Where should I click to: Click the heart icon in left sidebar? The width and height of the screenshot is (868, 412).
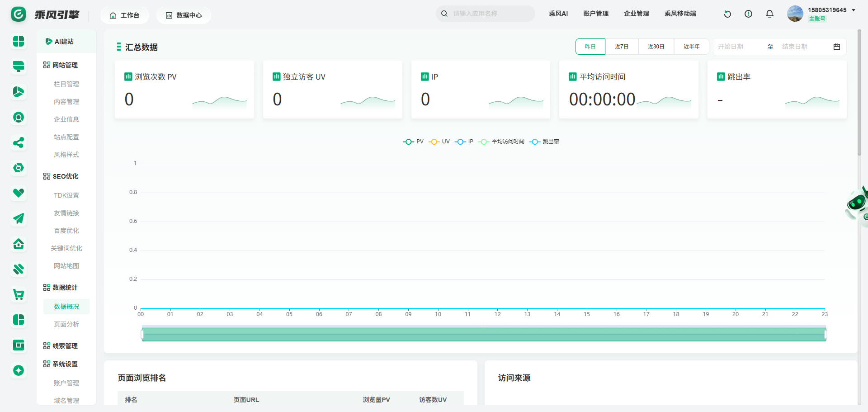pyautogui.click(x=19, y=193)
